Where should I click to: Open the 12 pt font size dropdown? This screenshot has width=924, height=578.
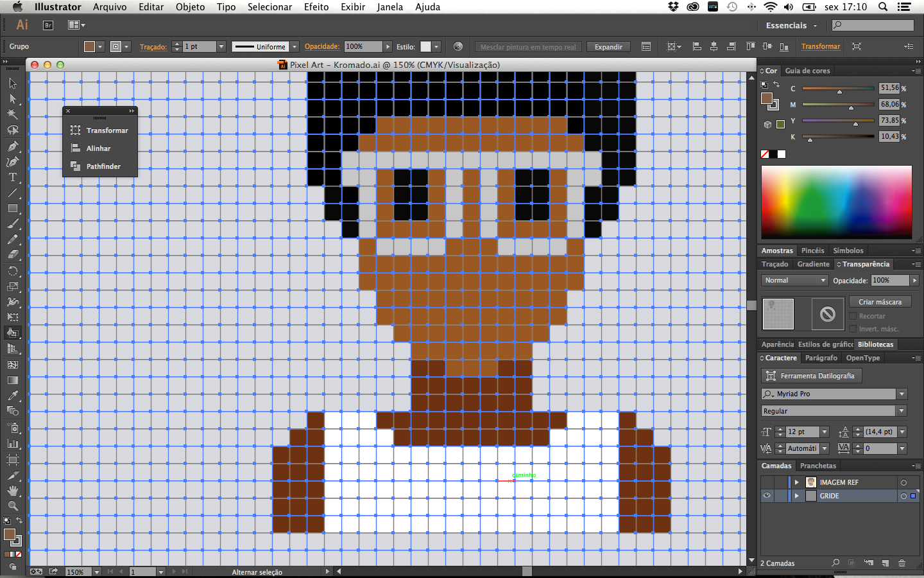(825, 432)
